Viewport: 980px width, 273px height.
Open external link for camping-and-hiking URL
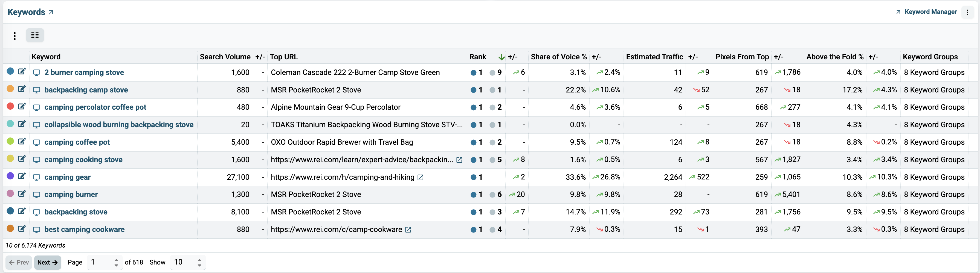pyautogui.click(x=421, y=178)
